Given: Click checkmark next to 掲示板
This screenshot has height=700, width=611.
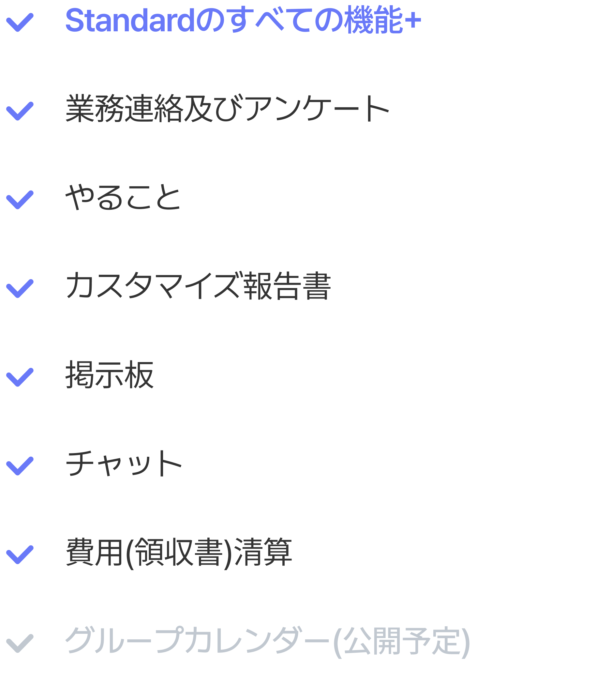Looking at the screenshot, I should point(20,377).
